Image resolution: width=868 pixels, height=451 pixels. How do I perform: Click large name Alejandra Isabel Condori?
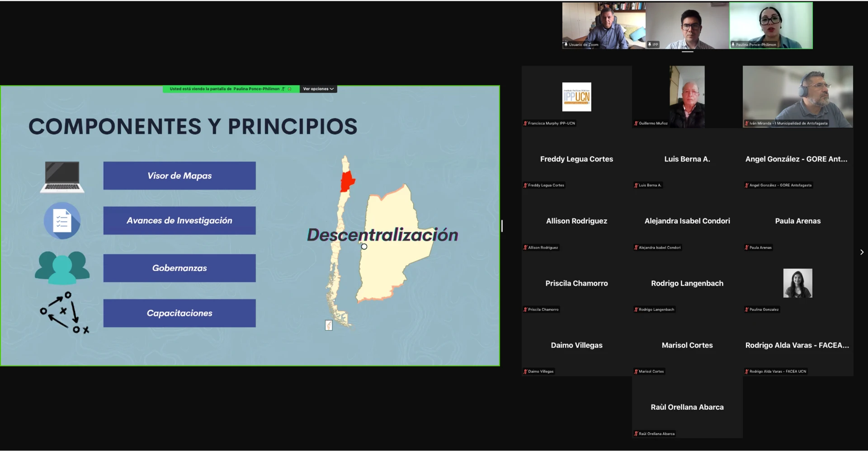(687, 221)
